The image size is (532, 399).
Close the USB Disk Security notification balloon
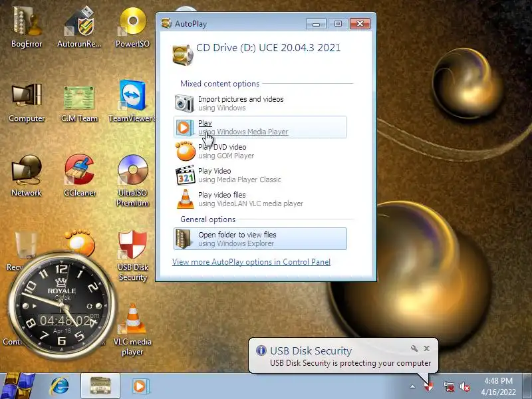(x=427, y=348)
